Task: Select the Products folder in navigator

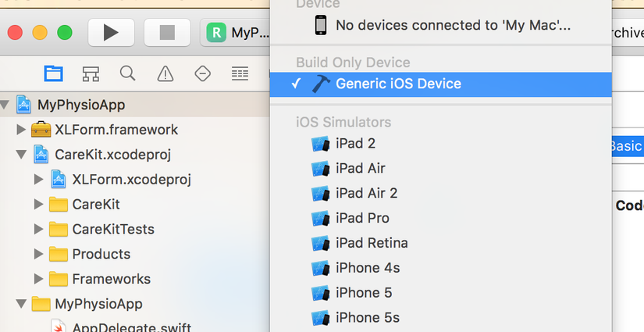Action: (x=101, y=255)
